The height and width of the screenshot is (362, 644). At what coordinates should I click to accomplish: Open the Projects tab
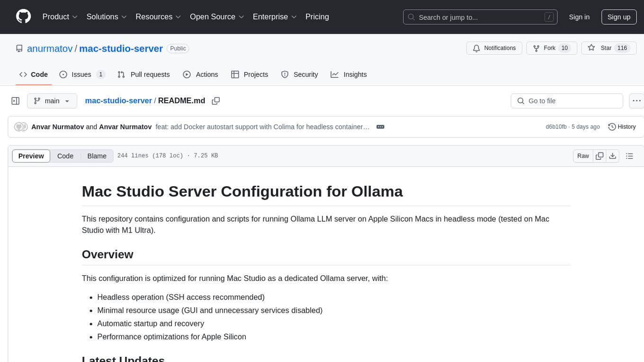(250, 74)
